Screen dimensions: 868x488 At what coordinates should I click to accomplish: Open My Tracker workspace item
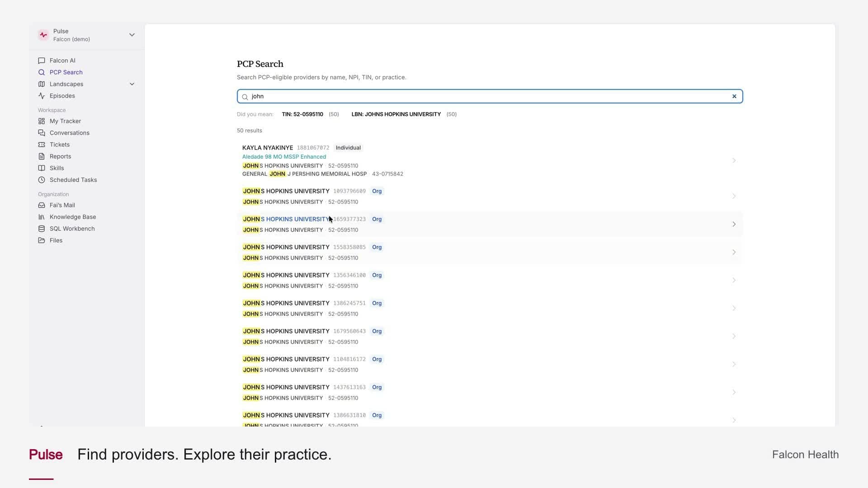(86, 121)
